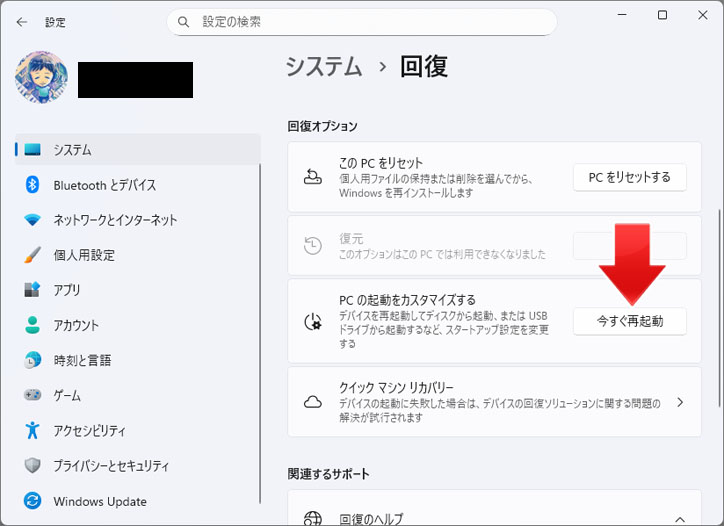Collapse the 回復のヘルプ section

pos(680,518)
